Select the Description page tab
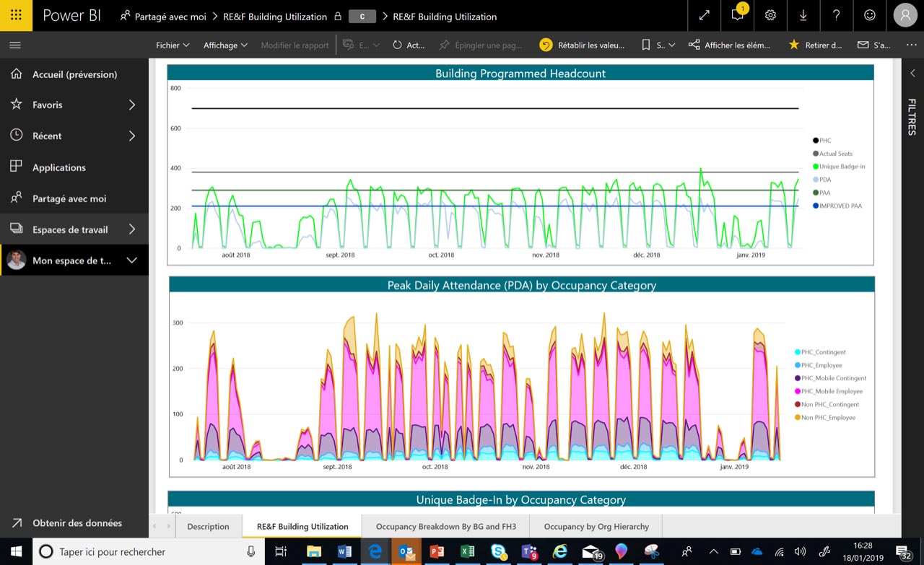 point(208,527)
